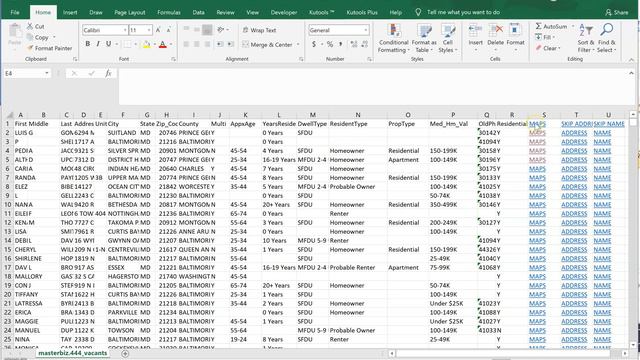The image size is (640, 360).
Task: Apply the red font color
Action: (162, 44)
